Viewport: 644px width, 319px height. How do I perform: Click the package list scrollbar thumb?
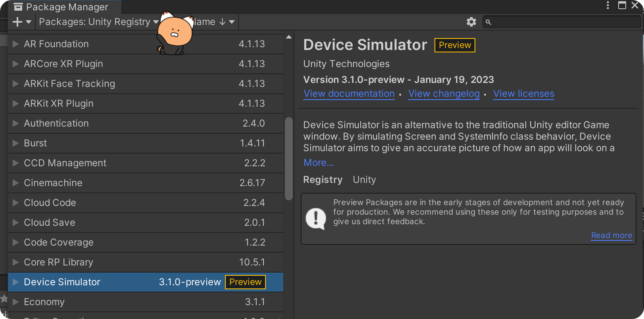tap(289, 159)
